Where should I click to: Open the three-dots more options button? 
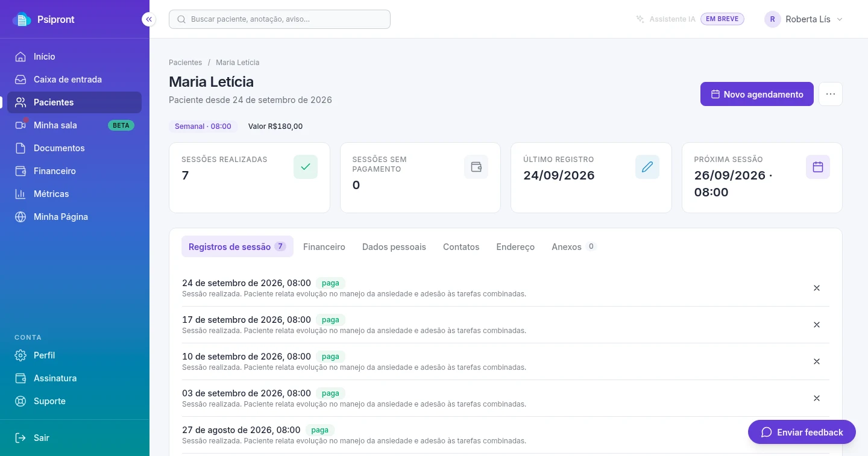pos(831,94)
